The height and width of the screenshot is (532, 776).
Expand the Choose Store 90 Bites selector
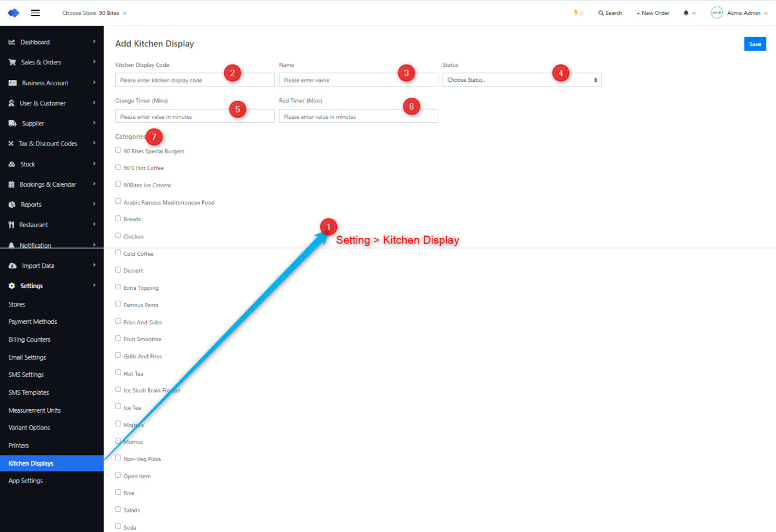coord(94,13)
